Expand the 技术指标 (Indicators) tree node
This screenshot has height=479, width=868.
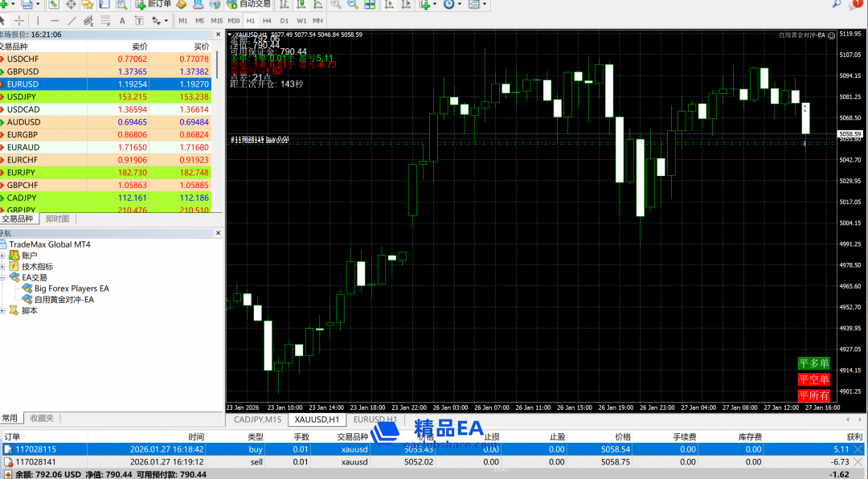coord(3,267)
